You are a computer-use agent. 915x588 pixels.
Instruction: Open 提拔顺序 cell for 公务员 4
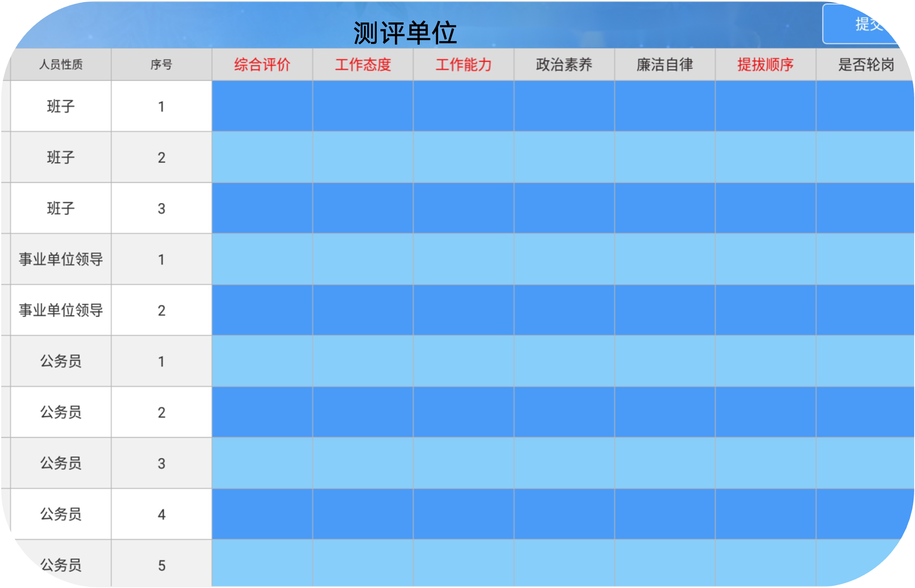coord(765,514)
